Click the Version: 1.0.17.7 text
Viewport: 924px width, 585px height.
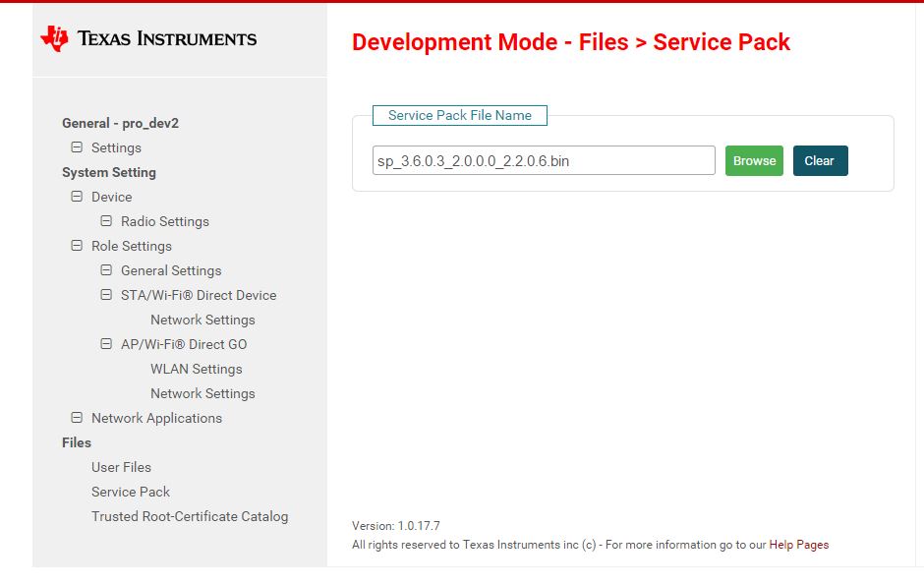point(396,526)
